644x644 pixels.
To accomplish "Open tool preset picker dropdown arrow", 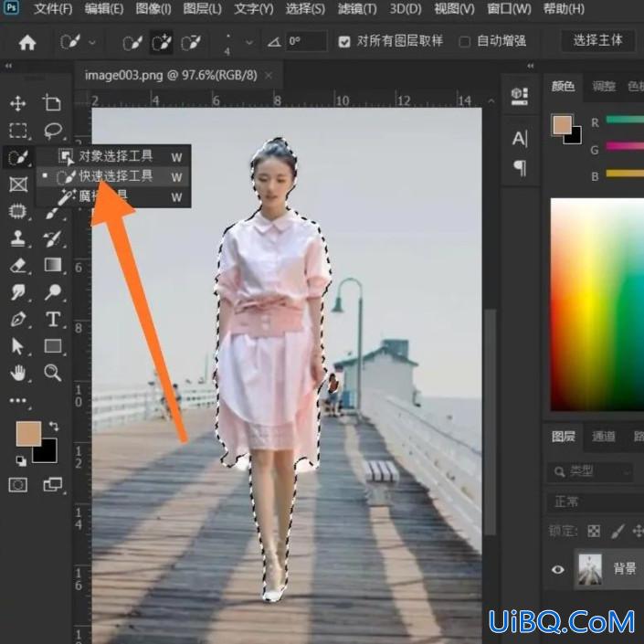I will (x=92, y=42).
